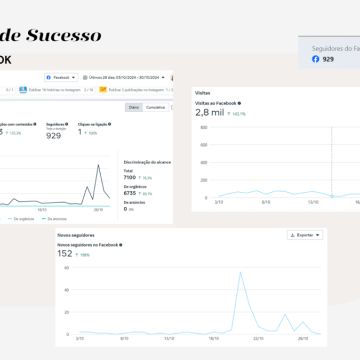Expand the last 28 days date range picker
360x360 pixels.
(x=124, y=77)
